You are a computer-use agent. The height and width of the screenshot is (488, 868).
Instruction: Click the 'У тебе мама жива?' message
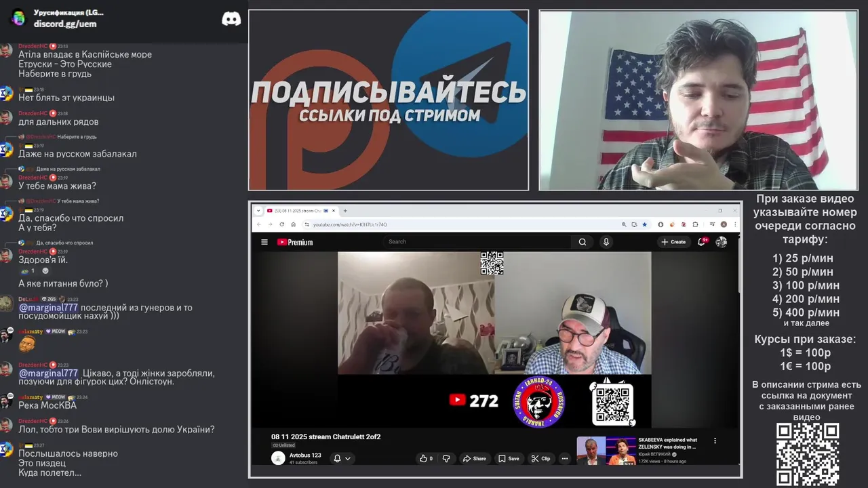point(57,186)
